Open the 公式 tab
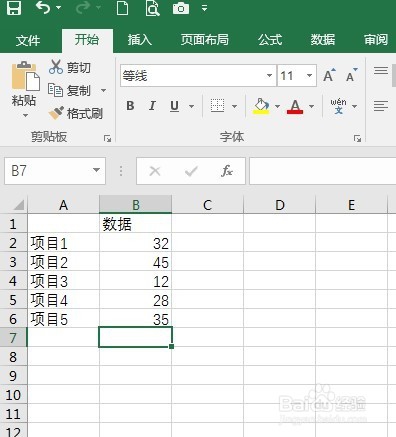 coord(270,40)
